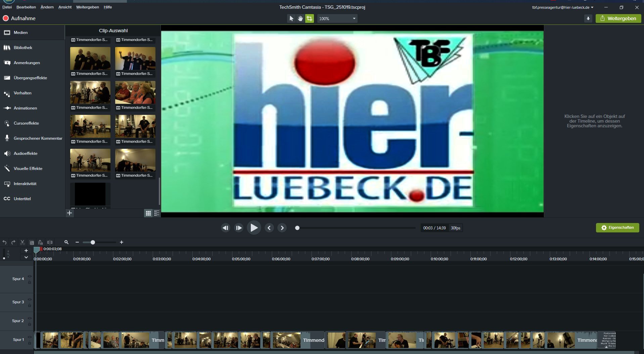
Task: Hide Spur 4 using its eye icon
Action: coord(30,276)
